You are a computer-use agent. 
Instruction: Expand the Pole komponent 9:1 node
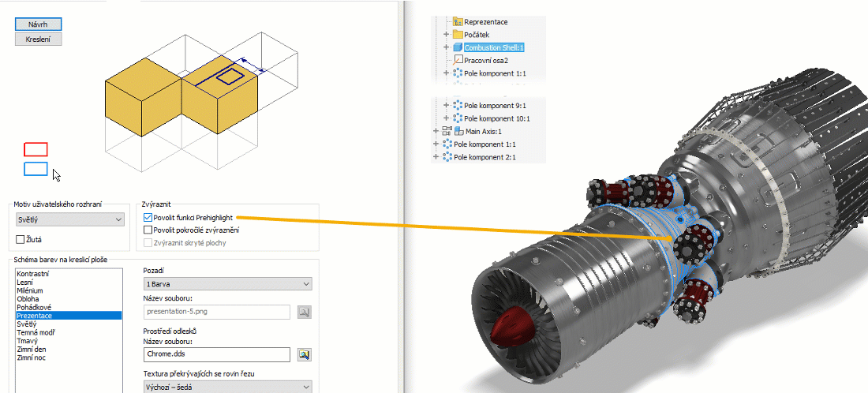tap(446, 105)
